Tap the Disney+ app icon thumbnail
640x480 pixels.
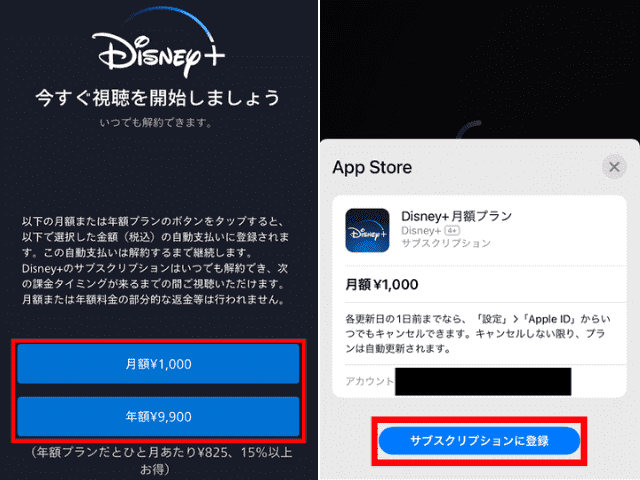367,230
